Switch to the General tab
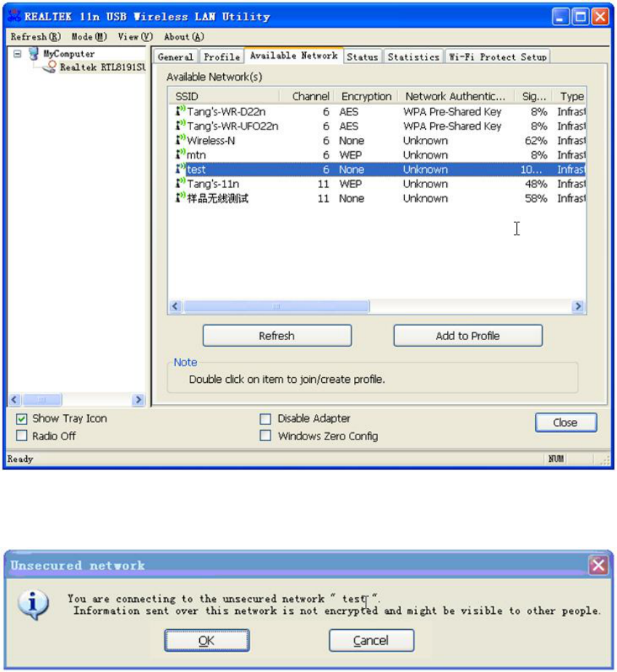Screen dimensions: 617x672 click(x=175, y=57)
